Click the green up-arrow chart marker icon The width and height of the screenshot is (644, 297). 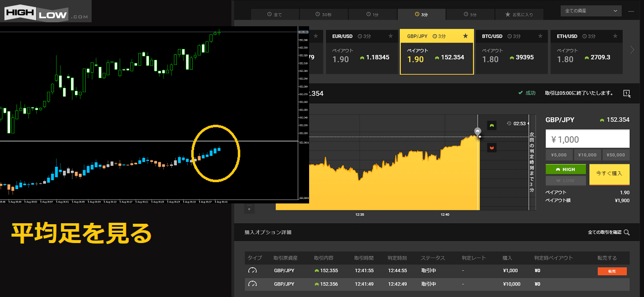(492, 126)
